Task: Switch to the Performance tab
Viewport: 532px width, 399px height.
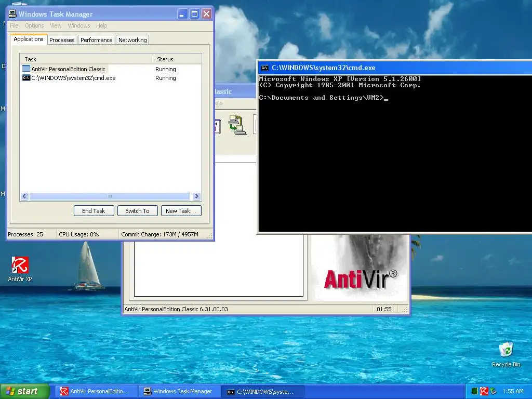Action: pos(96,39)
